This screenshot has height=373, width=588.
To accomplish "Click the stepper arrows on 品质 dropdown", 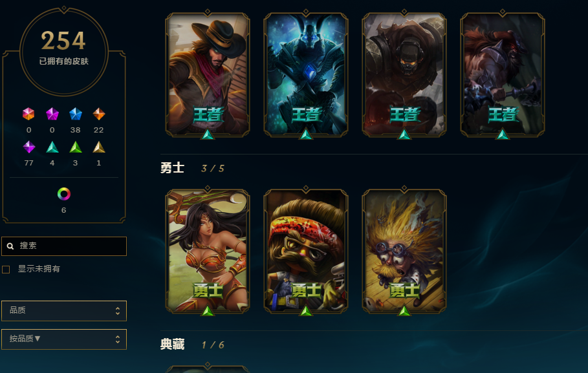I will [118, 311].
